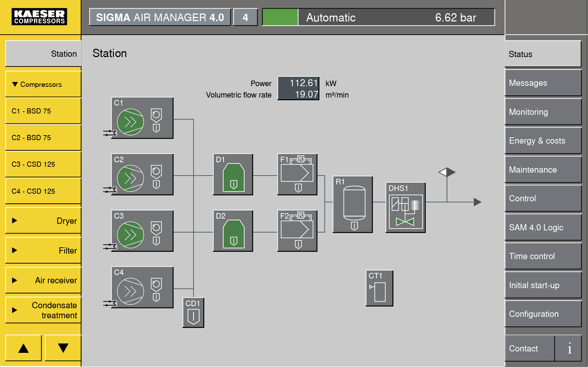Select C2 - BSD 75 in sidebar
The width and height of the screenshot is (588, 367).
[43, 138]
